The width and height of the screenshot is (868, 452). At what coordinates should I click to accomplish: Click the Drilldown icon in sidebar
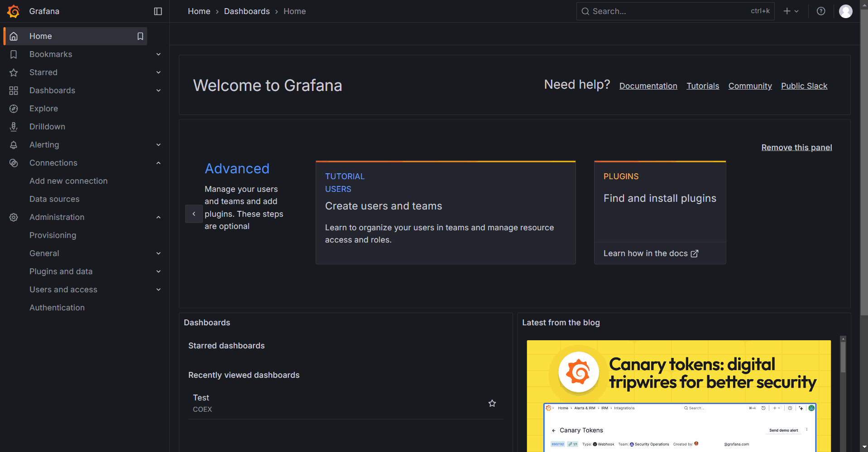click(14, 127)
